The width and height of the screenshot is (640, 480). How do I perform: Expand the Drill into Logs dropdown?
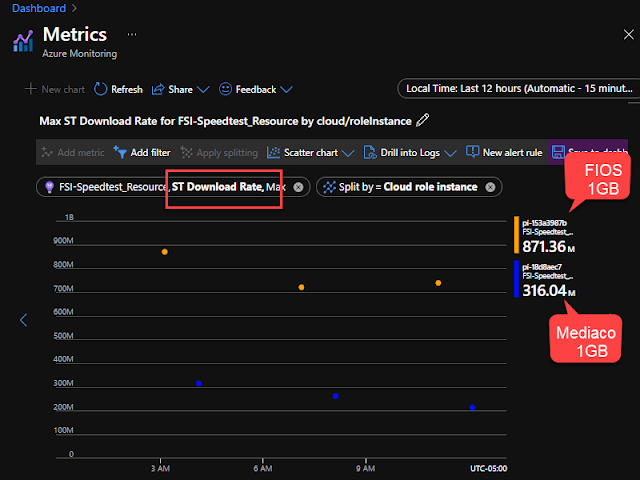point(450,153)
